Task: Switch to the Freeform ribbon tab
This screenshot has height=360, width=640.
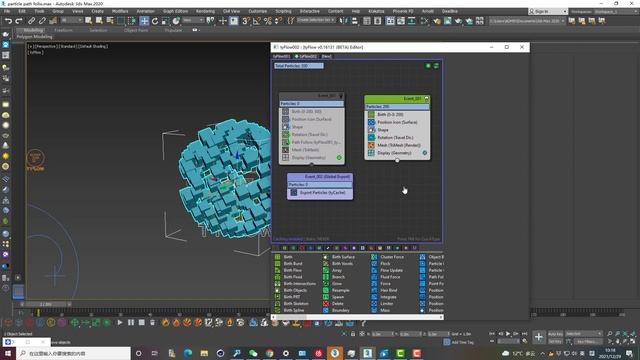Action: (x=63, y=30)
